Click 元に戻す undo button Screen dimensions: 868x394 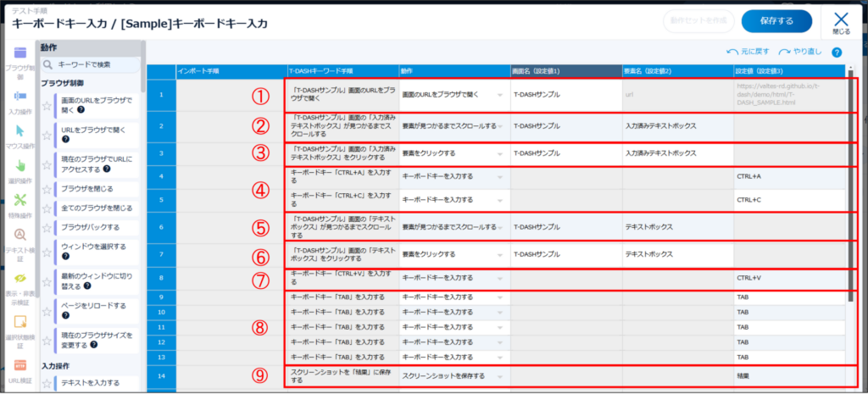pos(749,52)
